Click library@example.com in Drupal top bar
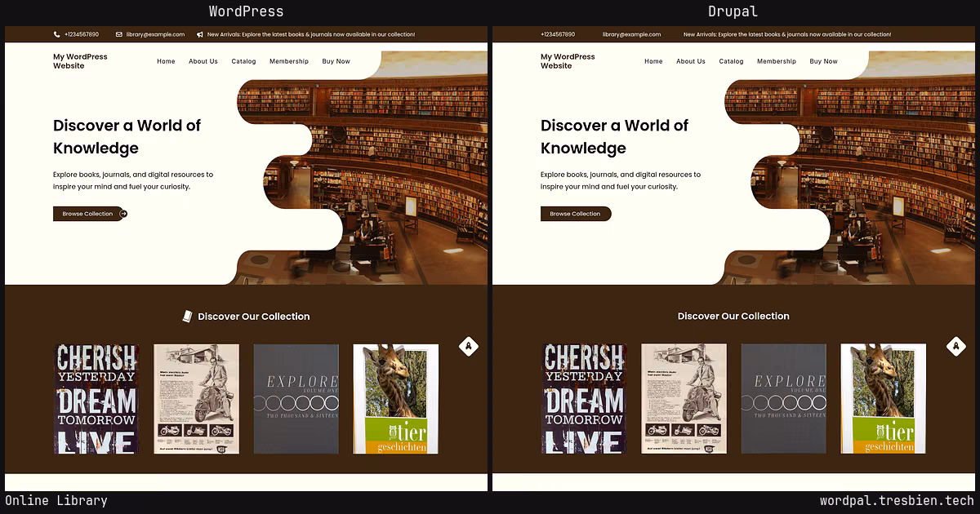This screenshot has height=514, width=980. coord(632,34)
